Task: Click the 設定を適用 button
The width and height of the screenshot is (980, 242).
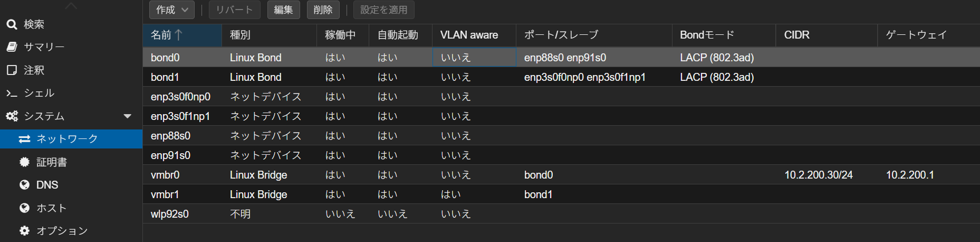Action: (x=383, y=10)
